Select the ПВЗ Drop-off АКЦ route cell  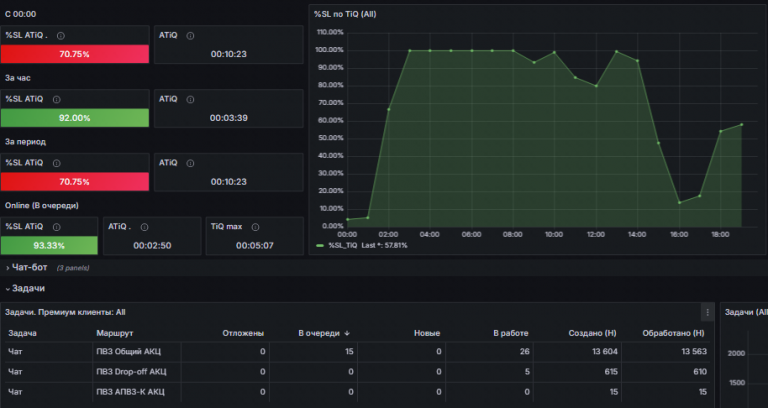tap(138, 372)
